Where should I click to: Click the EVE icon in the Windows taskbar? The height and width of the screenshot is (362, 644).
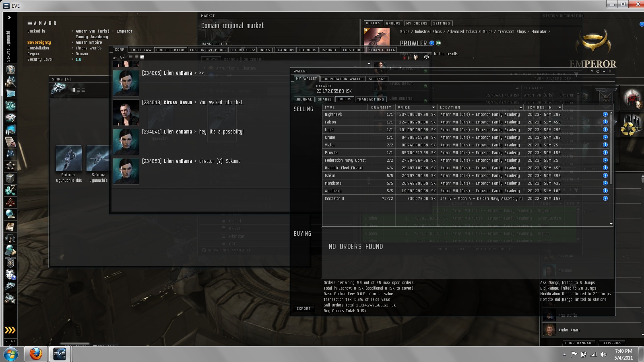[60, 354]
